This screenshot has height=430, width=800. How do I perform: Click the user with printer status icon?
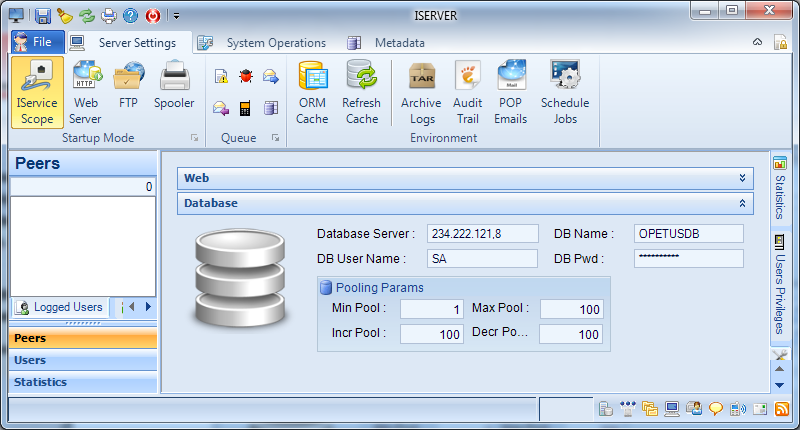pos(694,409)
